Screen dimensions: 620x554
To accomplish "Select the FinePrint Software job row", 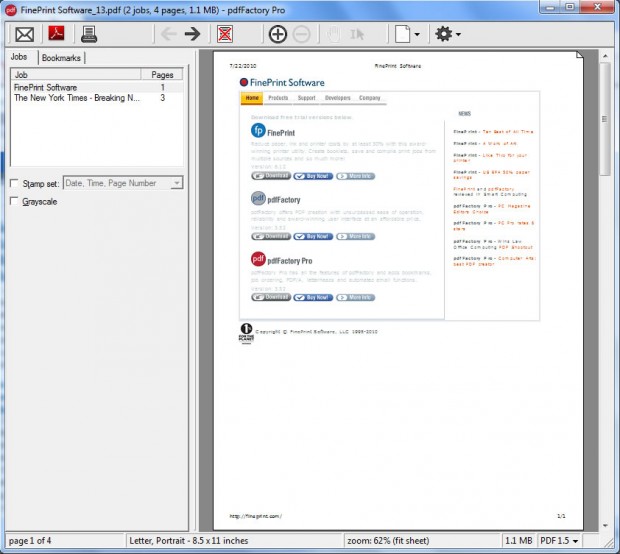I will coord(97,87).
